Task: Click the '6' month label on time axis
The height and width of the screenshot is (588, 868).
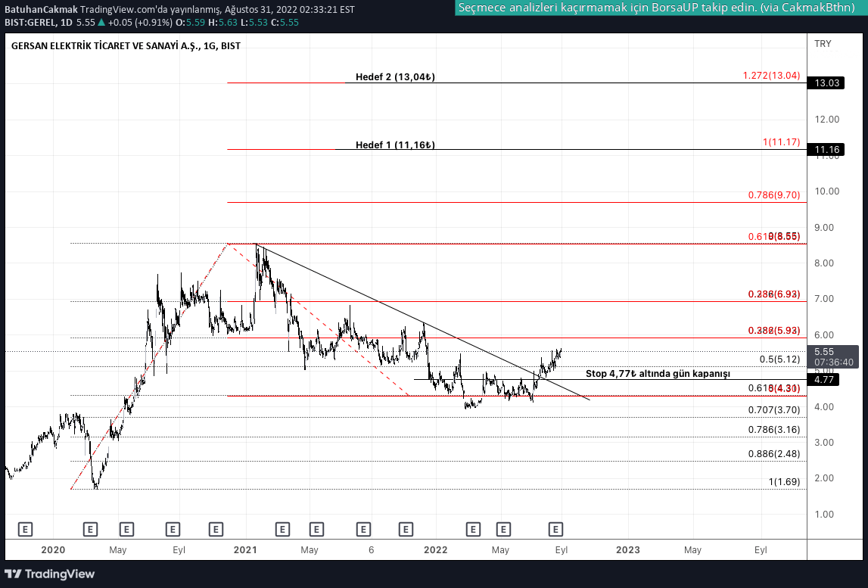Action: [x=372, y=550]
